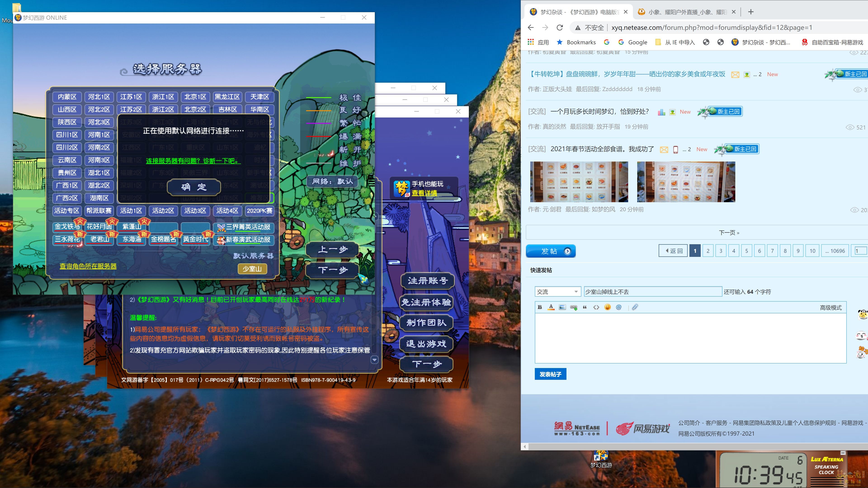Go back in Chrome browser
Image resolution: width=868 pixels, height=488 pixels.
[x=531, y=28]
